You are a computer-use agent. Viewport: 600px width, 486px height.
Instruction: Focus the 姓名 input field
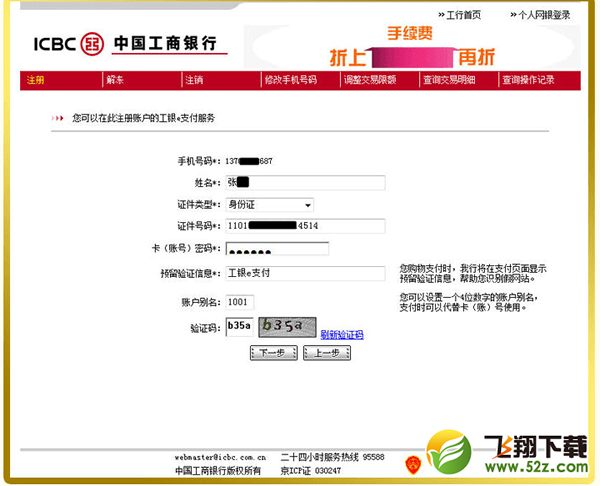tap(305, 183)
